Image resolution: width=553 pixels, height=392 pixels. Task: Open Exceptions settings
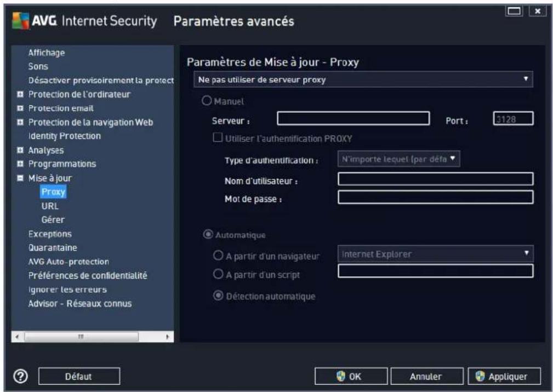coord(50,234)
